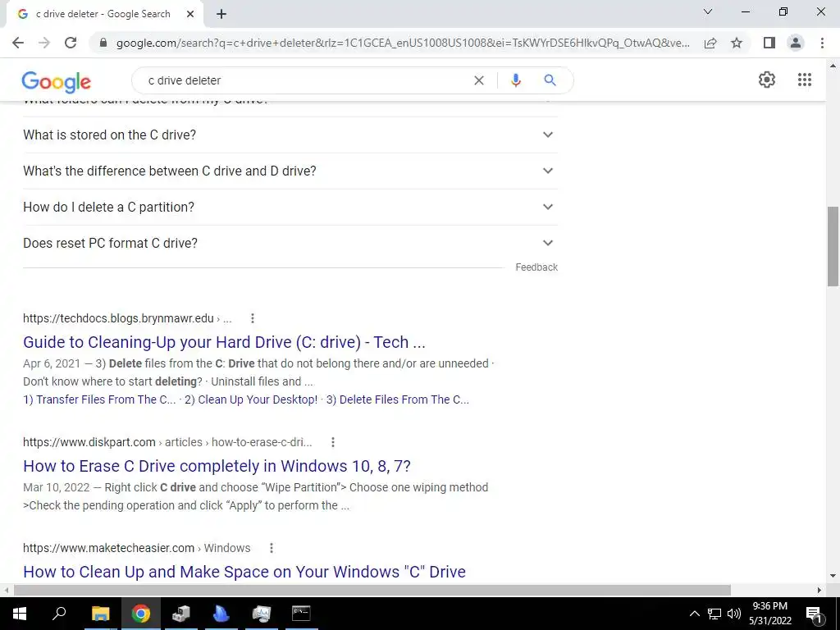Open 'How to Erase C Drive completely' result

217,466
